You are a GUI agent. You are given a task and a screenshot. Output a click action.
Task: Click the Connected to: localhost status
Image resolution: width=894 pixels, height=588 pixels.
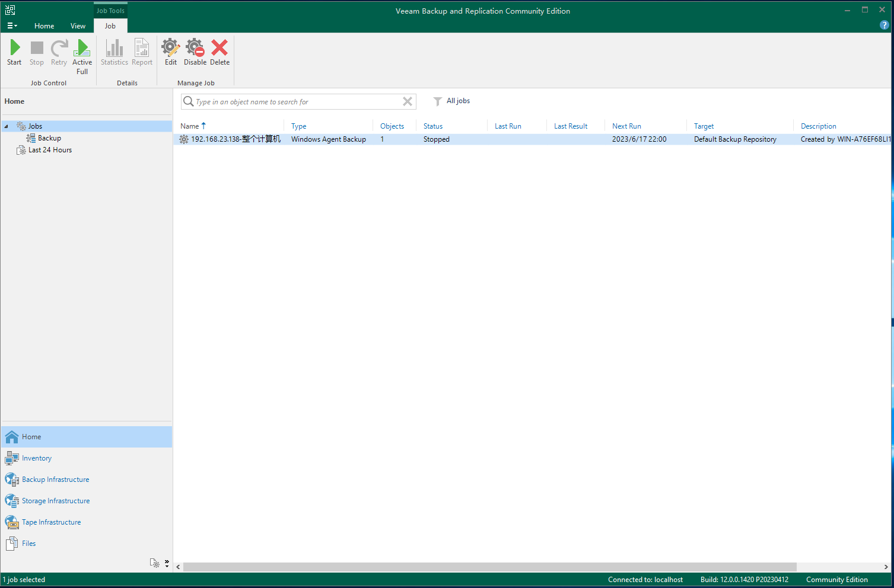[645, 580]
